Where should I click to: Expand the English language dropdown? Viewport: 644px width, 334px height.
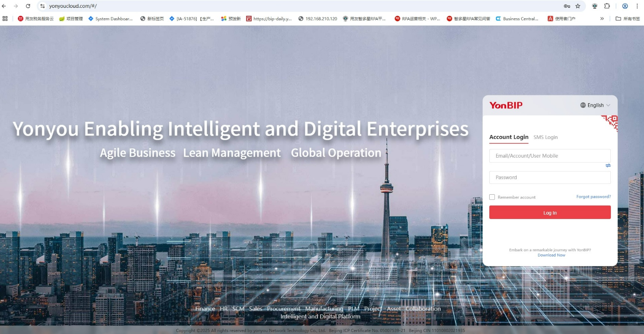pyautogui.click(x=595, y=105)
